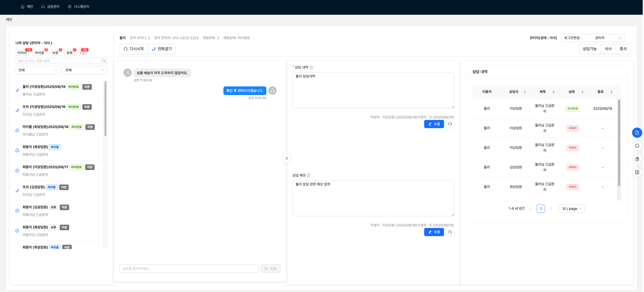Collapse panel with right arrow circle
644x292 pixels.
tap(286, 158)
